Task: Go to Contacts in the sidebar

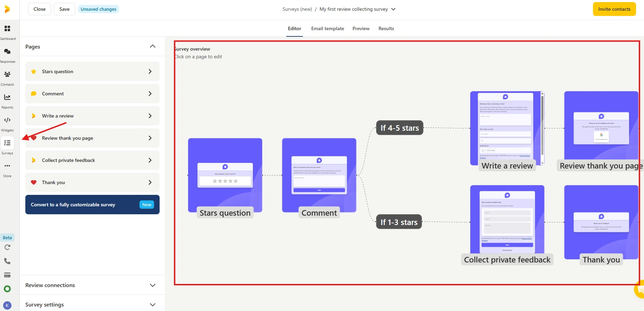Action: [7, 75]
